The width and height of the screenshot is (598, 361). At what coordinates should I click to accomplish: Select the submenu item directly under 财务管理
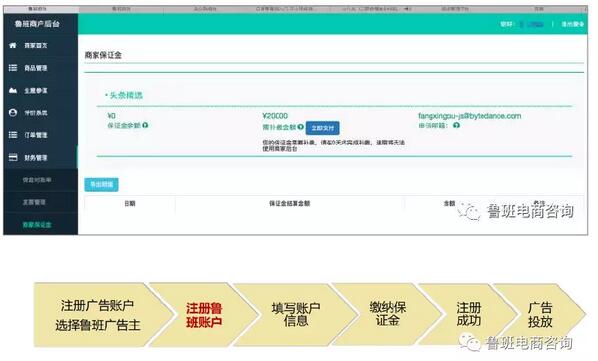pos(37,180)
